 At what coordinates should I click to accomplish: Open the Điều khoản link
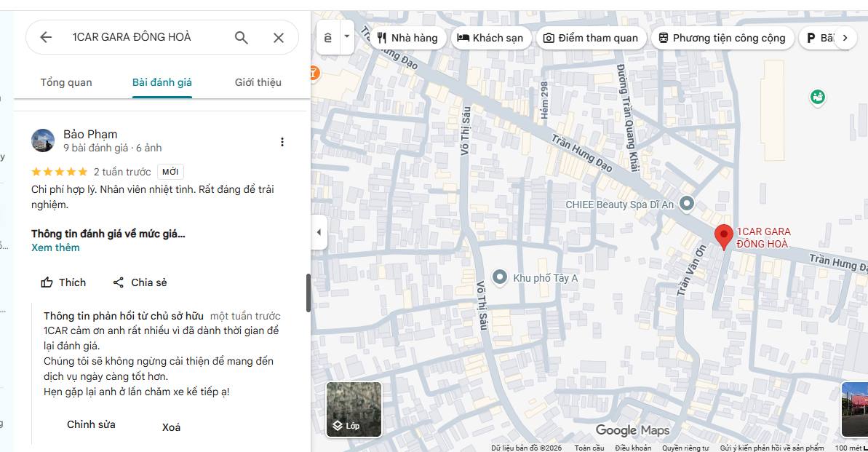633,448
